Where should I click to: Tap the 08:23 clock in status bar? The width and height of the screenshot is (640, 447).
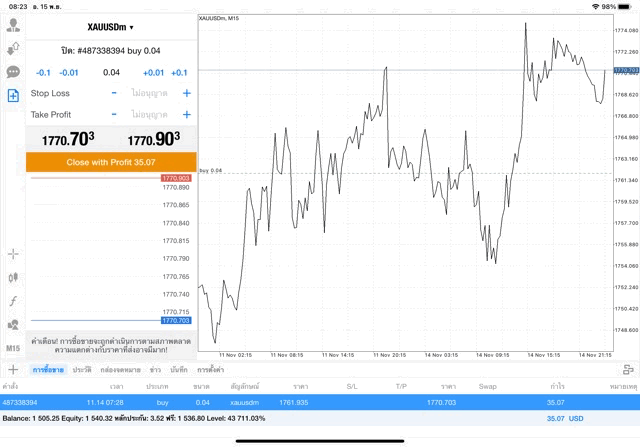tap(18, 7)
